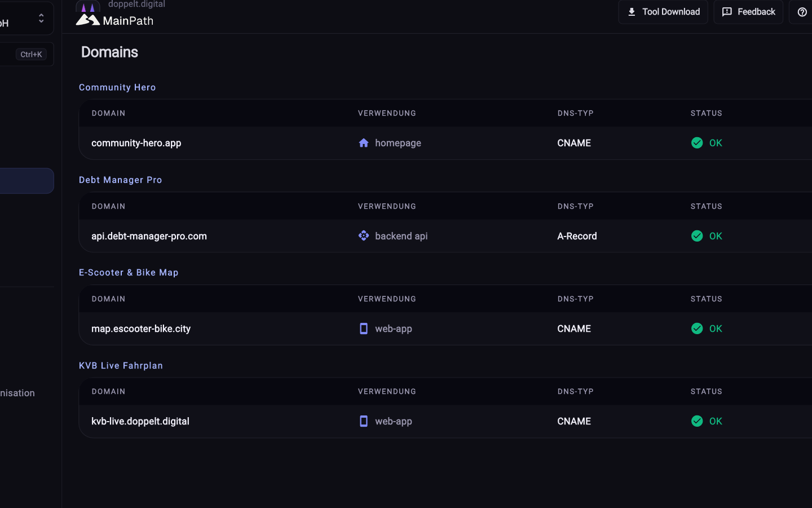Click the Domains page heading
This screenshot has height=508, width=812.
tap(109, 52)
